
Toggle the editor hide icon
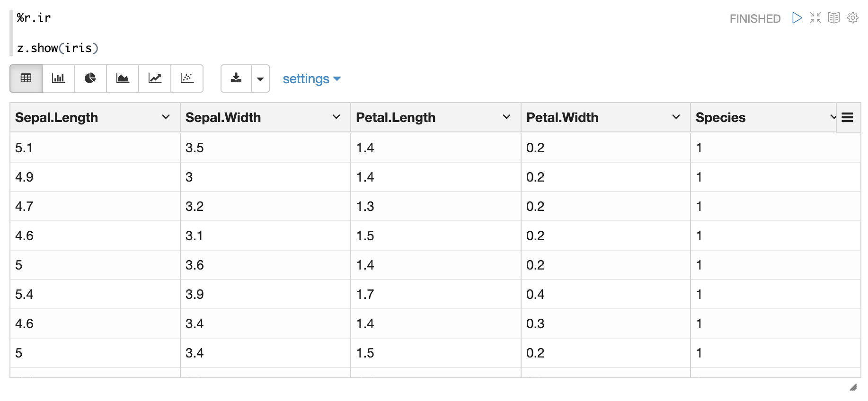(x=815, y=18)
